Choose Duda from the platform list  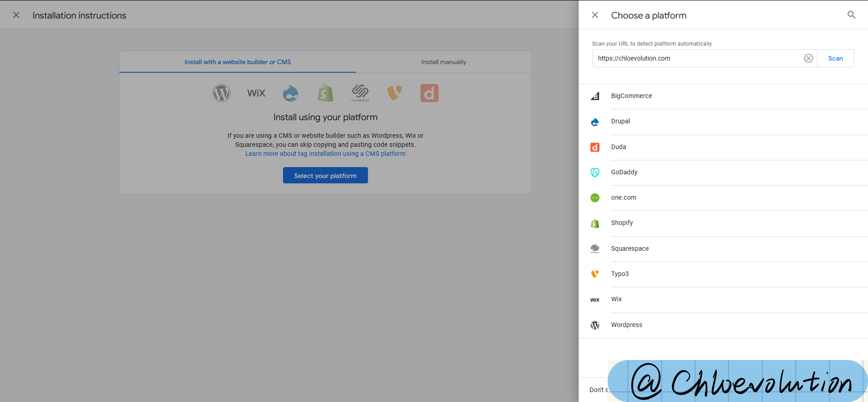click(723, 147)
